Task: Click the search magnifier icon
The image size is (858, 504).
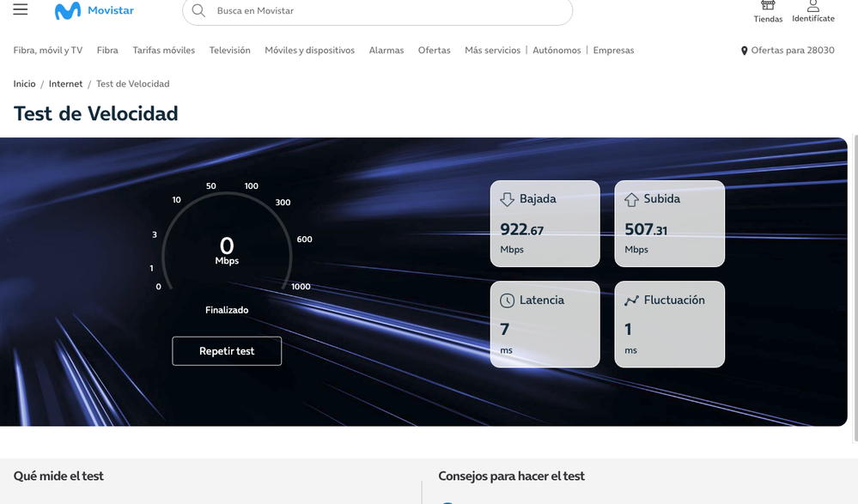Action: pos(198,12)
